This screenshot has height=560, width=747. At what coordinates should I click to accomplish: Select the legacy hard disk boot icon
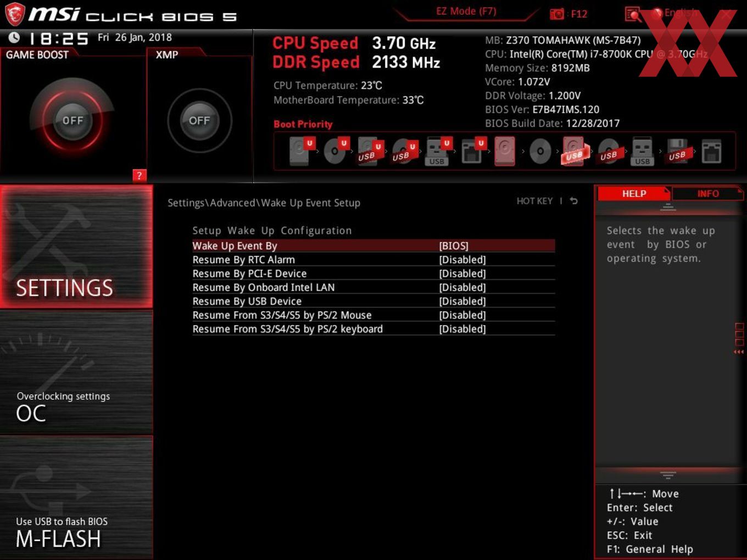(505, 151)
